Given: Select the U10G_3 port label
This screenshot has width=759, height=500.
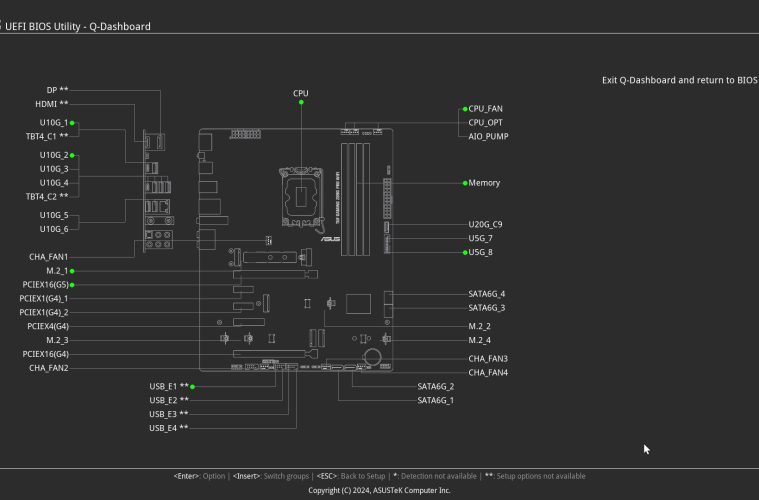Looking at the screenshot, I should tap(54, 169).
